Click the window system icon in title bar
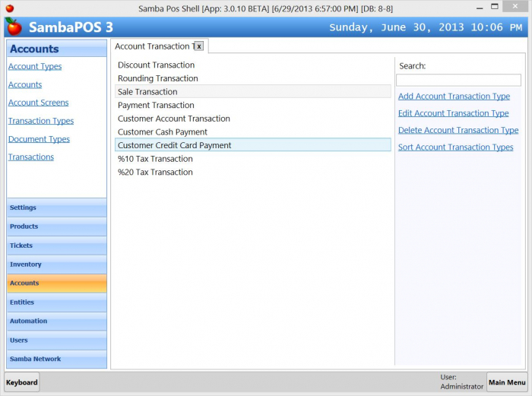The height and width of the screenshot is (396, 532). (x=9, y=8)
